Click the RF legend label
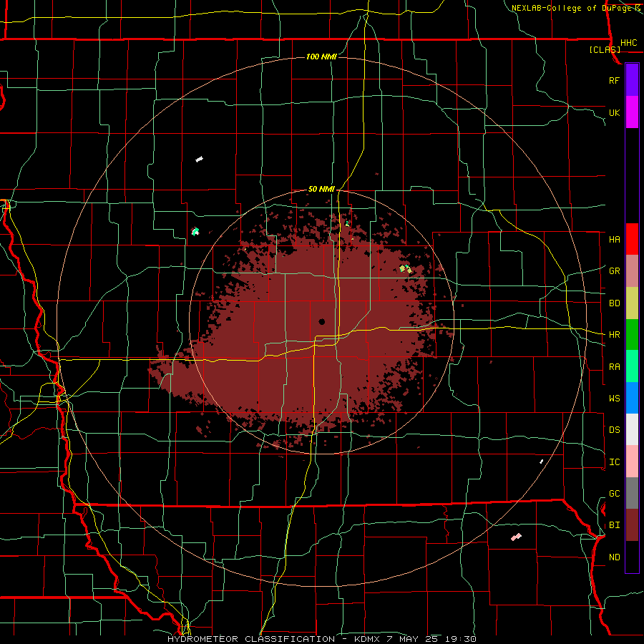Screen dimensions: 644x644 tap(614, 80)
